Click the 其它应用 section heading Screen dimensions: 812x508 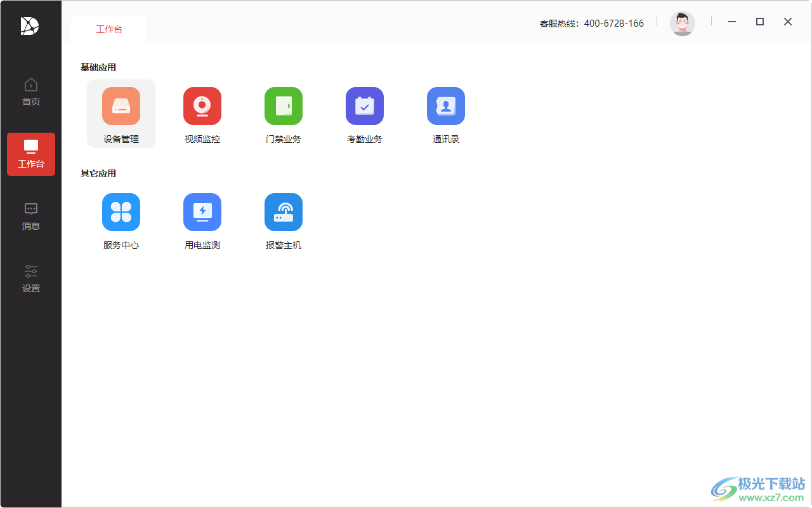[98, 174]
